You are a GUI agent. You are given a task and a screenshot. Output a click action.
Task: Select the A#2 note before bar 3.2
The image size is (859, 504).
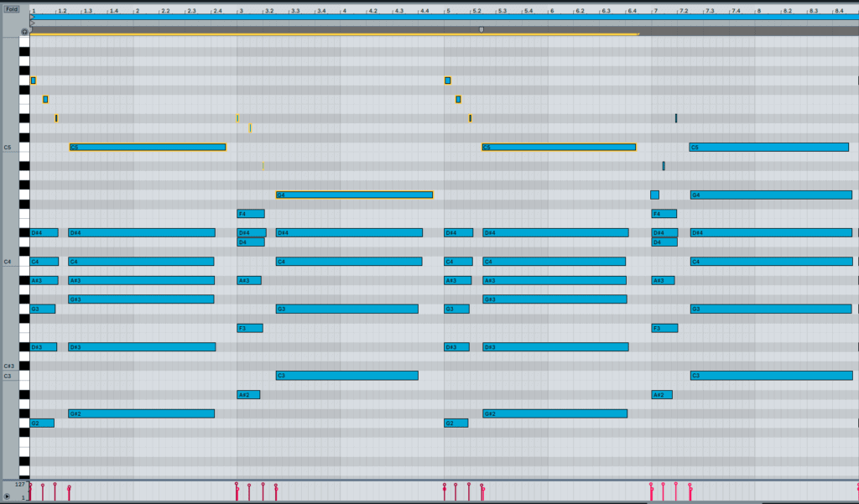(x=247, y=394)
